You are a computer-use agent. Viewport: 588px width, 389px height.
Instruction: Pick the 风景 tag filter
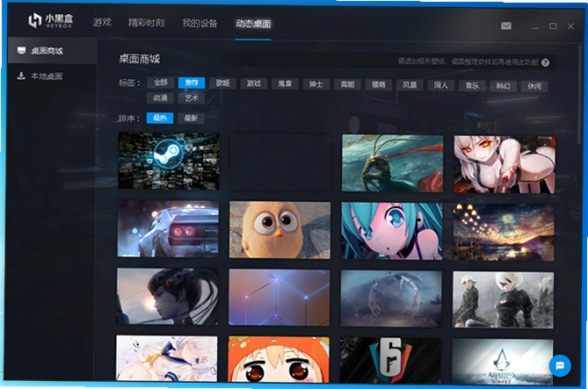[x=410, y=85]
